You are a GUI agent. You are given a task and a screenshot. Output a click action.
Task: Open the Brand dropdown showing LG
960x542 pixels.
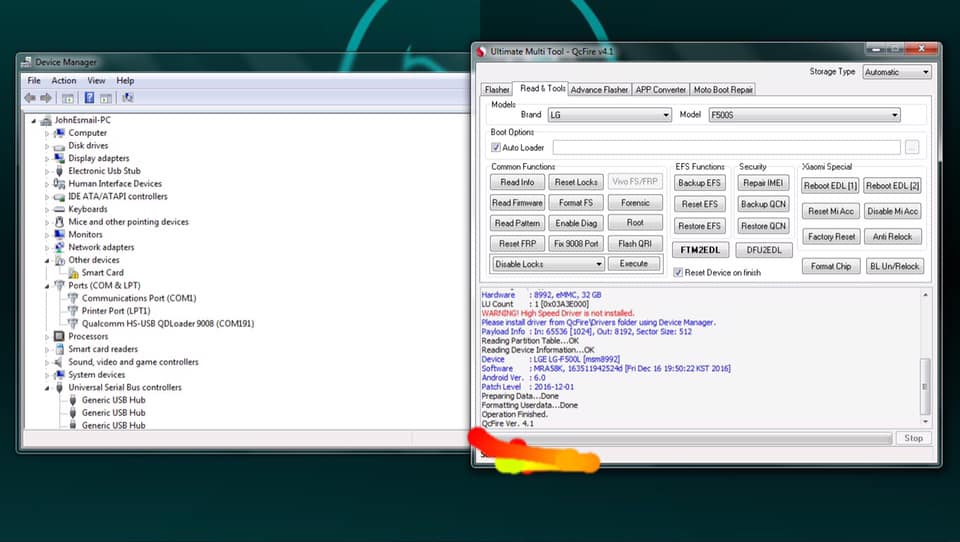609,115
